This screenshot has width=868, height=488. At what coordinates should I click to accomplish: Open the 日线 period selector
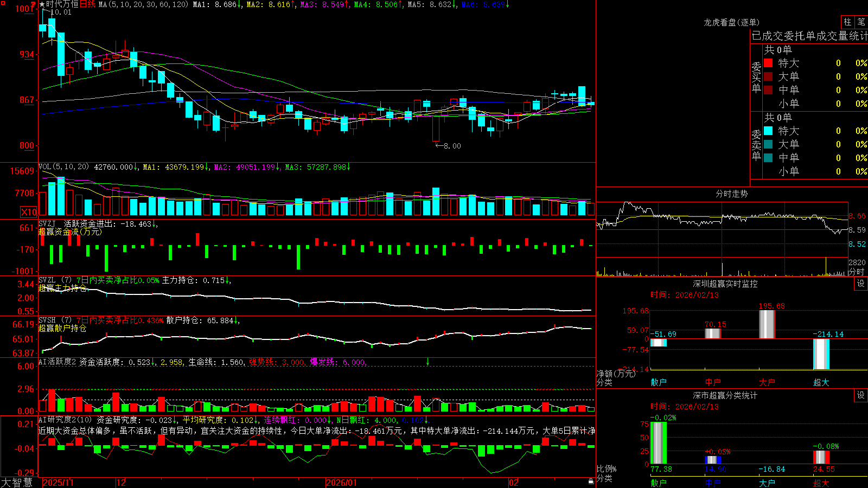(x=87, y=4)
